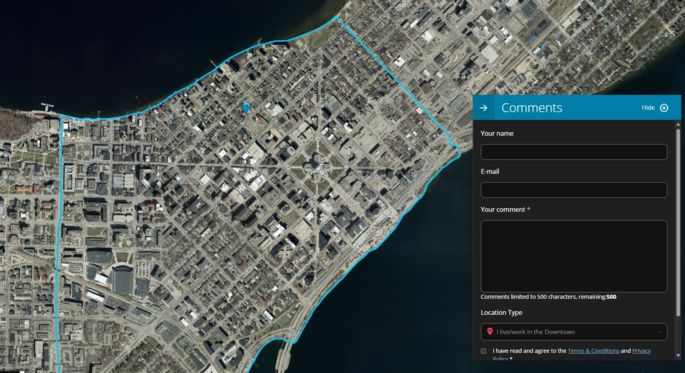The width and height of the screenshot is (685, 373).
Task: Open the Terms & Conditions link
Action: pos(593,351)
